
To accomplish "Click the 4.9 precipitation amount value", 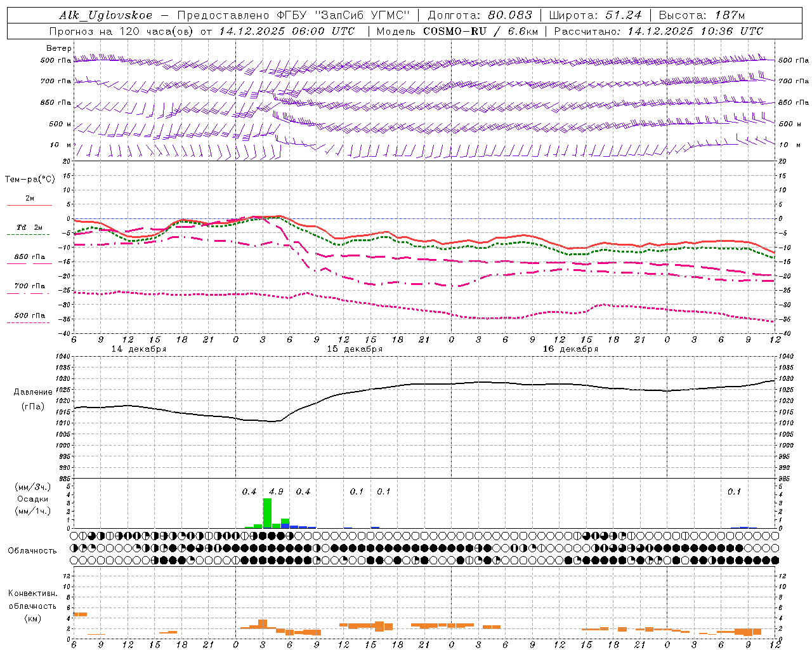I will click(276, 492).
